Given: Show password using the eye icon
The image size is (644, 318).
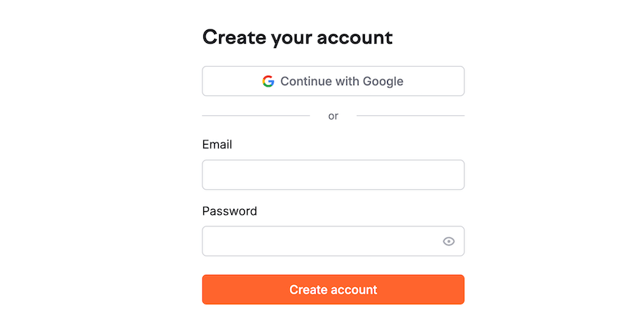Looking at the screenshot, I should pyautogui.click(x=449, y=241).
